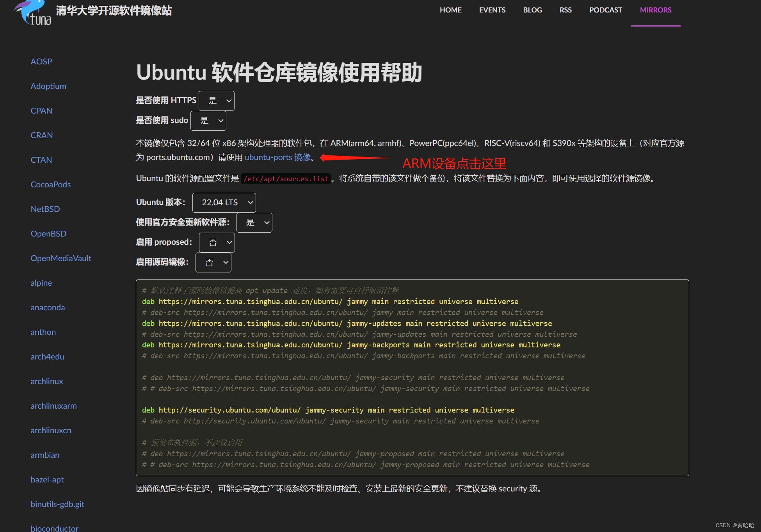
Task: Select CPAN in the sidebar
Action: coord(41,111)
